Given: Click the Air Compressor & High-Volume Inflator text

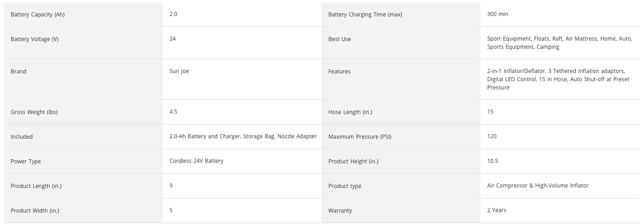Looking at the screenshot, I should (x=537, y=186).
